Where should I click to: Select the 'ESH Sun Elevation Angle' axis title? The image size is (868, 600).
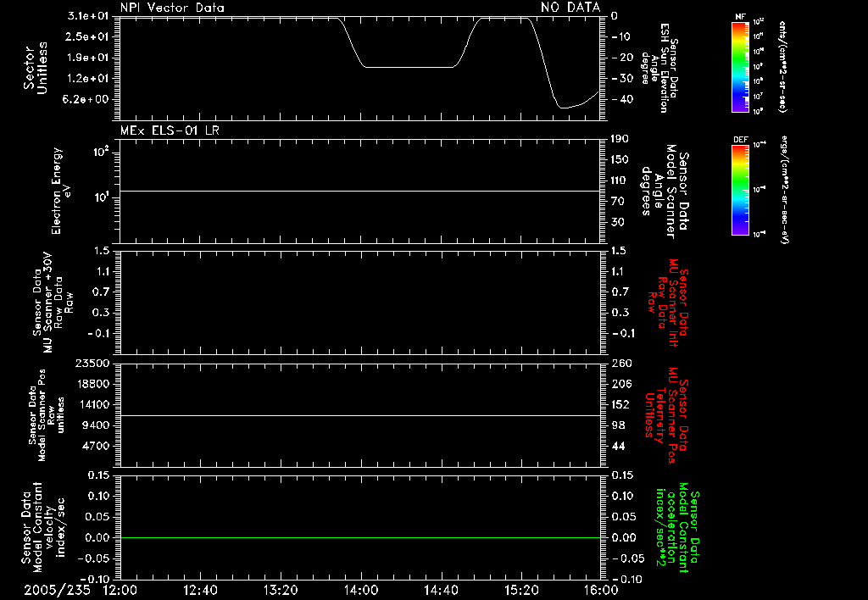click(x=659, y=68)
